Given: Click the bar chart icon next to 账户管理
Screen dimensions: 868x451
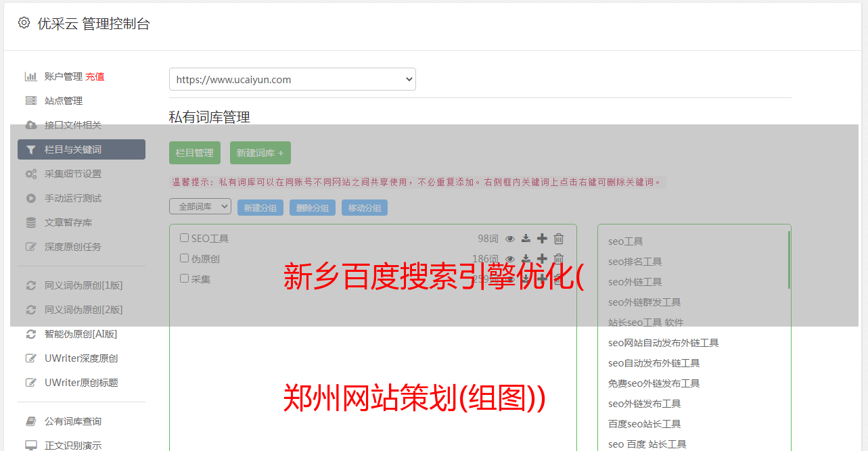Looking at the screenshot, I should (31, 76).
